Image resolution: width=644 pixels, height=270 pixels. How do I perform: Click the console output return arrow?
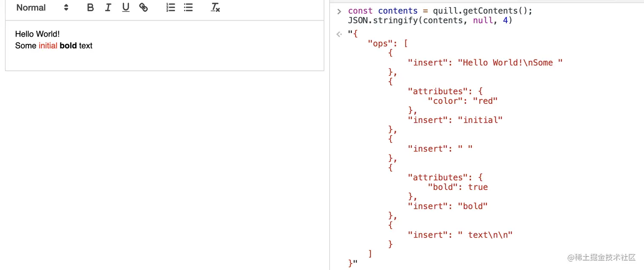(x=339, y=34)
